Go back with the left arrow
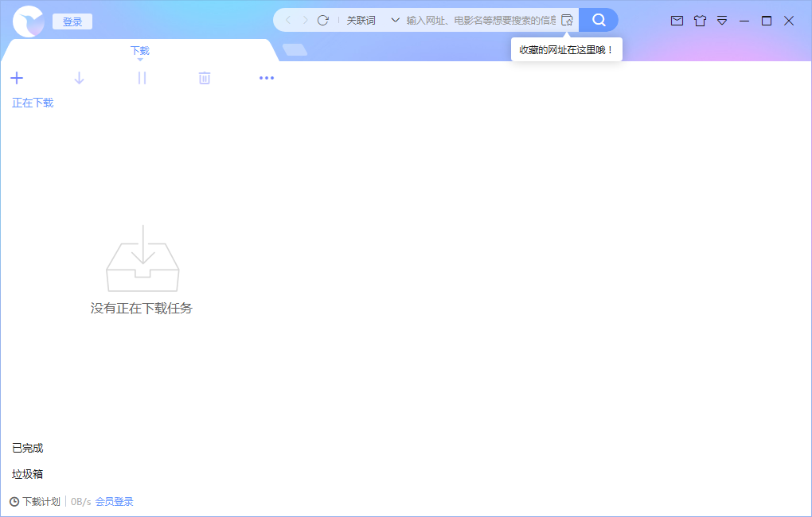The height and width of the screenshot is (517, 812). (288, 20)
